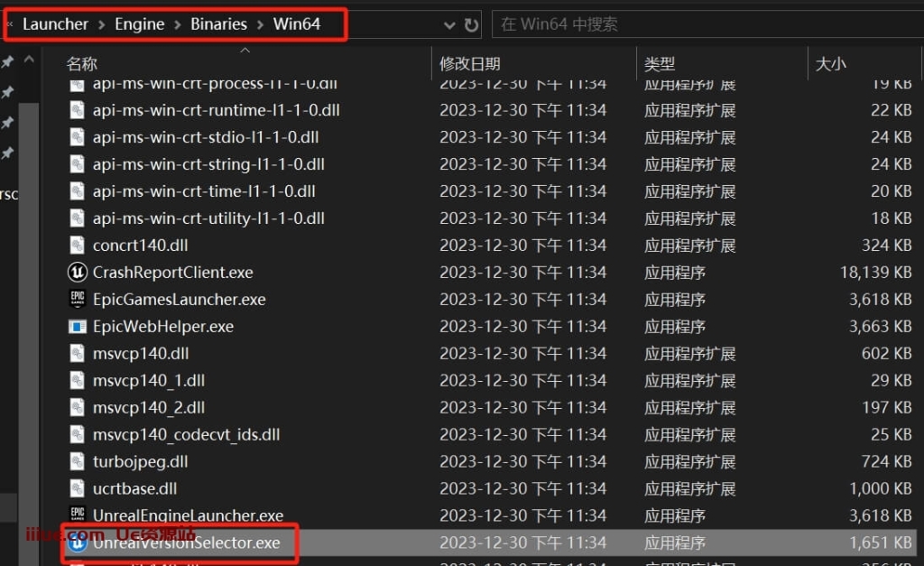Select api-ms-win-crt-runtime-l1-1-0.dll file name
This screenshot has width=924, height=566.
pos(217,110)
